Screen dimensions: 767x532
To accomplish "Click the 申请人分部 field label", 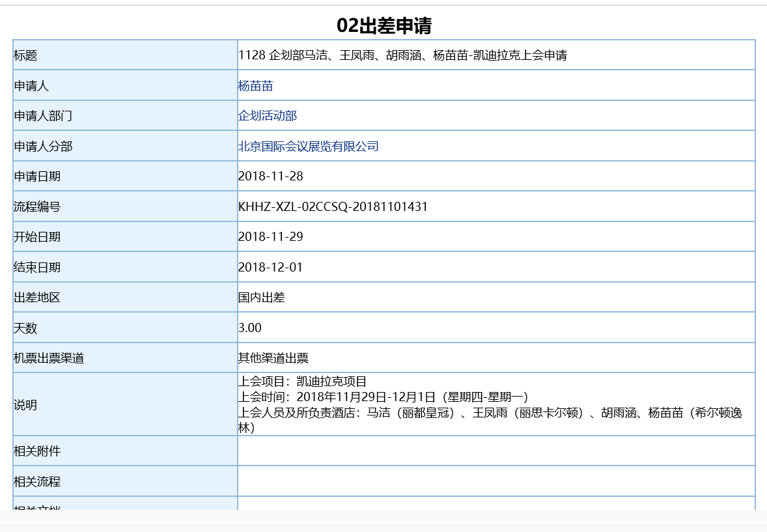I will pyautogui.click(x=43, y=147).
